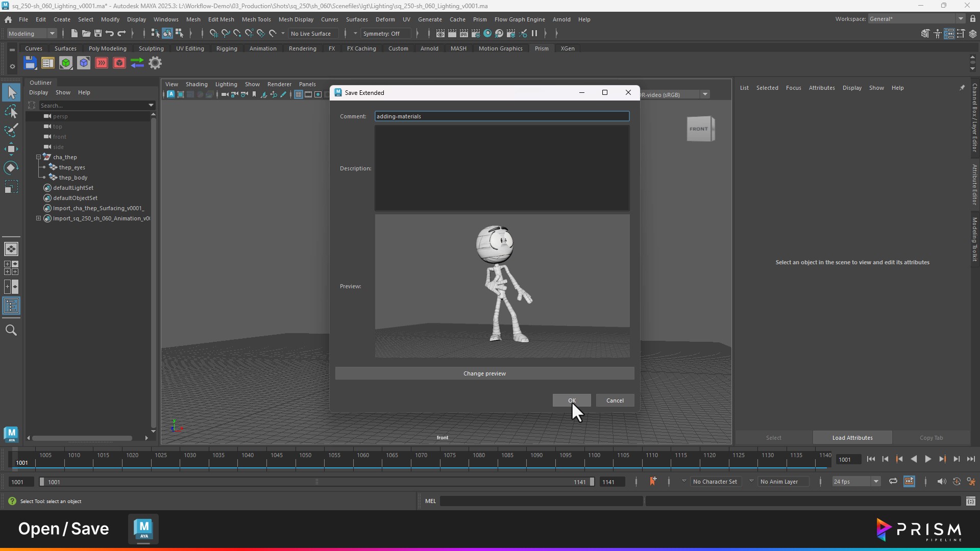Click the Change preview button
The width and height of the screenshot is (980, 551).
485,373
